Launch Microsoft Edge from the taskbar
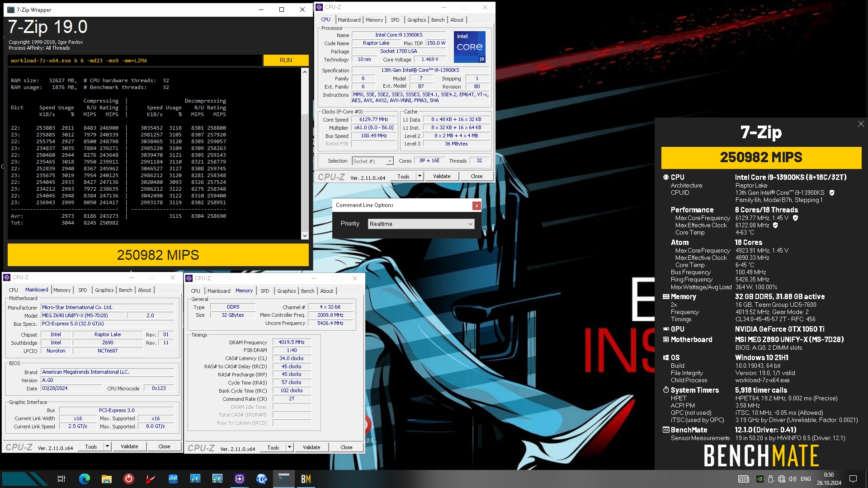Screen dimensions: 868x488 click(x=84, y=479)
